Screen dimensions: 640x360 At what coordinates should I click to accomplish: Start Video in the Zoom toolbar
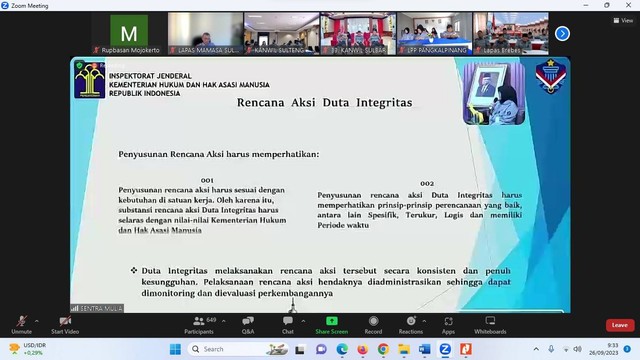coord(65,325)
